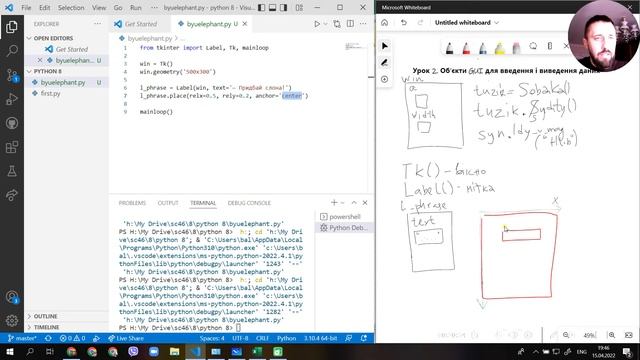Viewport: 640px width, 360px height.
Task: Select Get Started in Open Editors
Action: [x=72, y=49]
